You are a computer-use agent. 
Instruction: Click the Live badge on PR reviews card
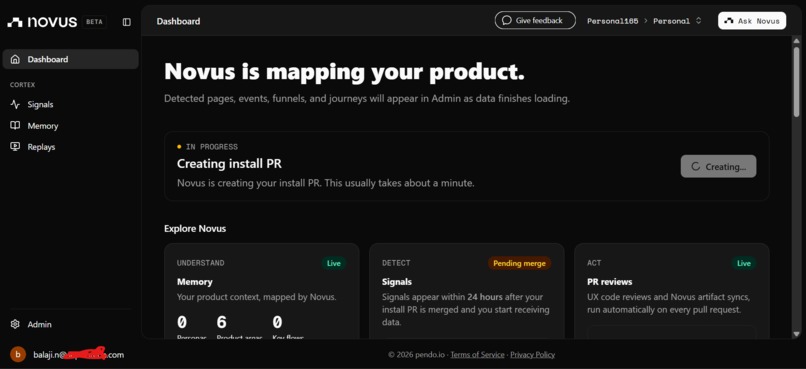(744, 263)
